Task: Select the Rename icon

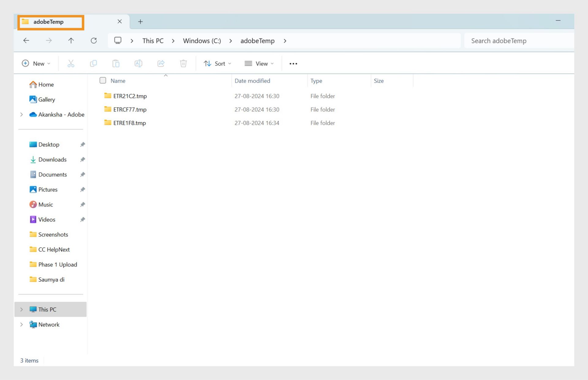Action: (x=138, y=63)
